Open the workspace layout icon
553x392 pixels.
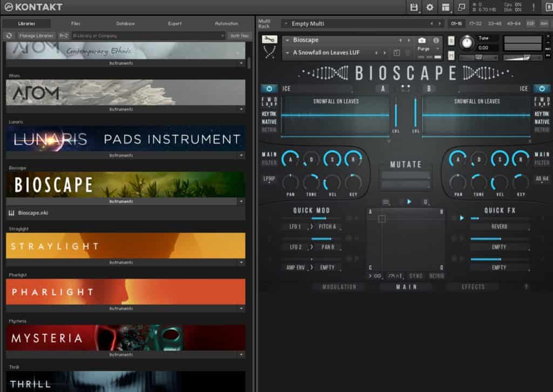click(x=446, y=7)
